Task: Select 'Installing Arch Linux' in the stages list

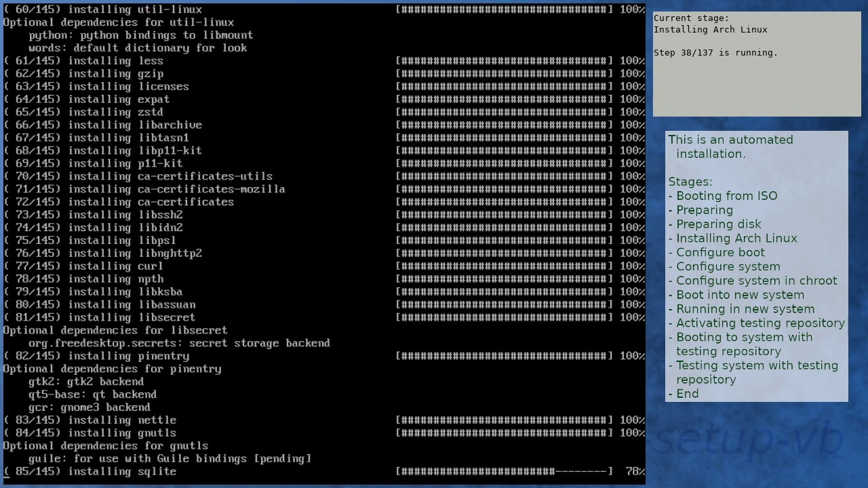Action: coord(733,239)
